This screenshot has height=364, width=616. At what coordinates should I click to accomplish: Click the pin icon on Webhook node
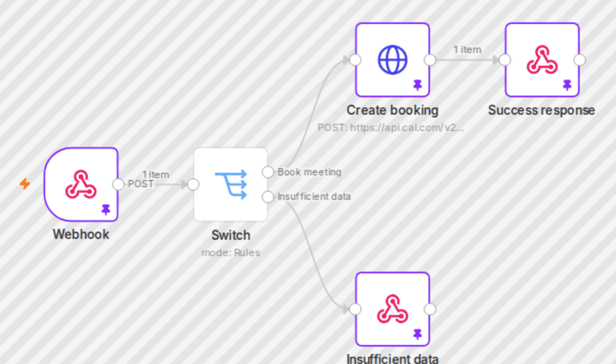106,209
